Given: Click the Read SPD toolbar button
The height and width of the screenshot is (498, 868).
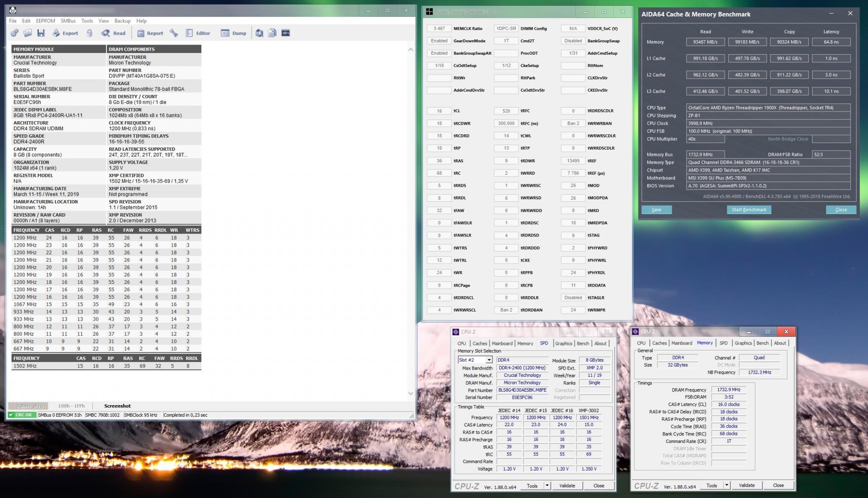Looking at the screenshot, I should [113, 33].
